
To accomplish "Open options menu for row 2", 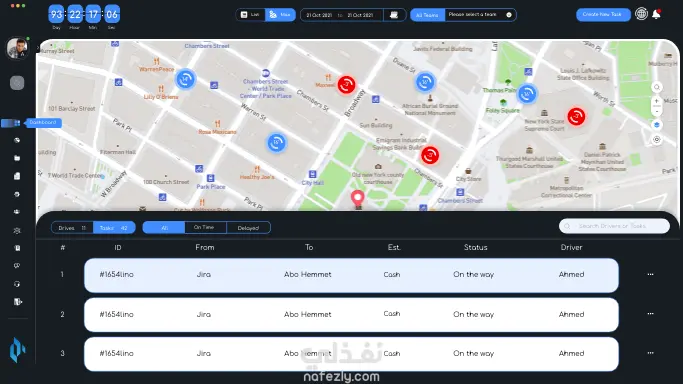I will point(650,313).
